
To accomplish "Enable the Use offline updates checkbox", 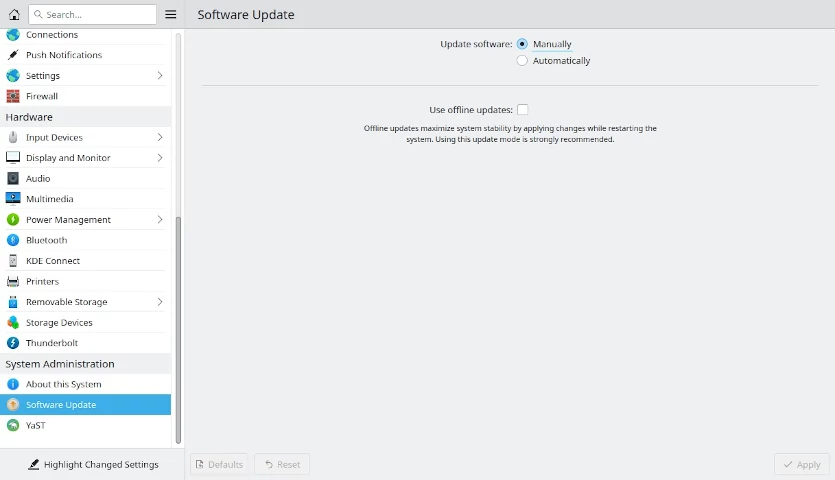I will [522, 110].
